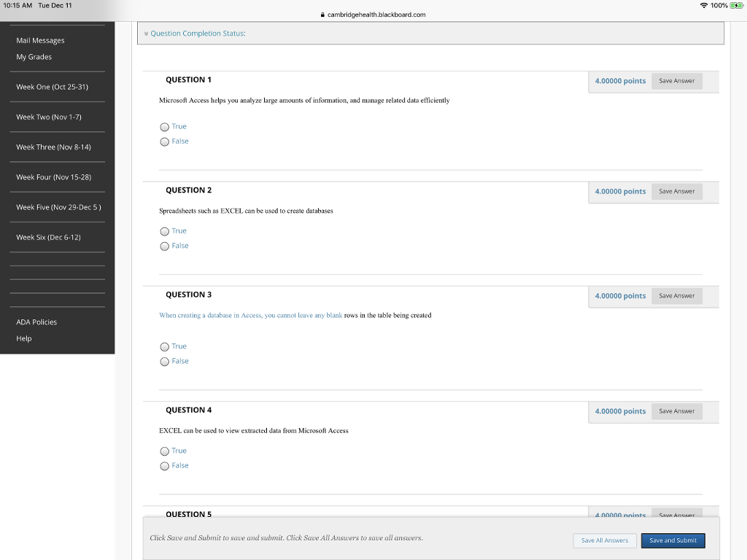Click the Question 1 points value
Screen dimensions: 747x560
[x=620, y=81]
